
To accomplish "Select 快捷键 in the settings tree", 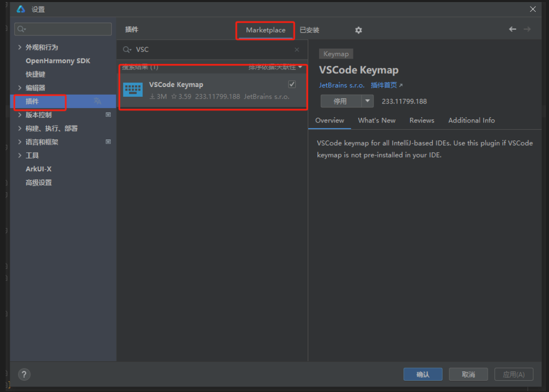I will (x=36, y=74).
